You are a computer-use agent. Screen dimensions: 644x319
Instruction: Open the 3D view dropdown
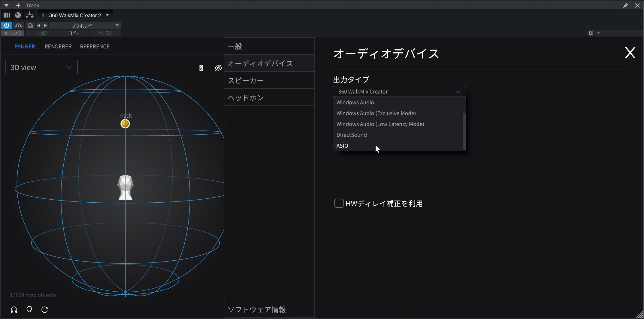[x=41, y=67]
